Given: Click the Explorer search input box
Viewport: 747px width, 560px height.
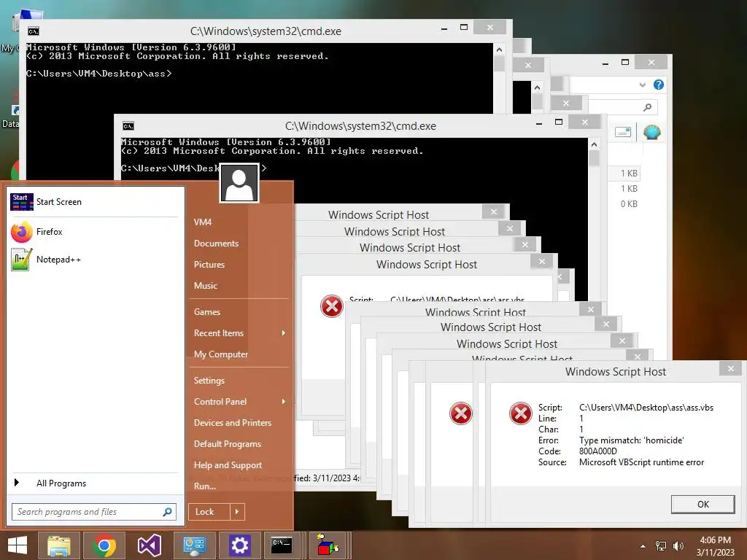Looking at the screenshot, I should (623, 107).
